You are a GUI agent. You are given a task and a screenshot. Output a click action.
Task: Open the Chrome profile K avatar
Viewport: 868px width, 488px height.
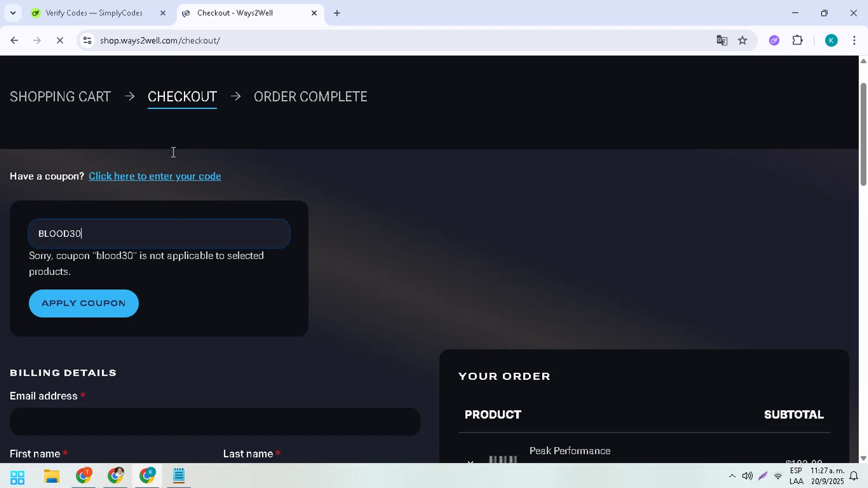[x=831, y=41]
